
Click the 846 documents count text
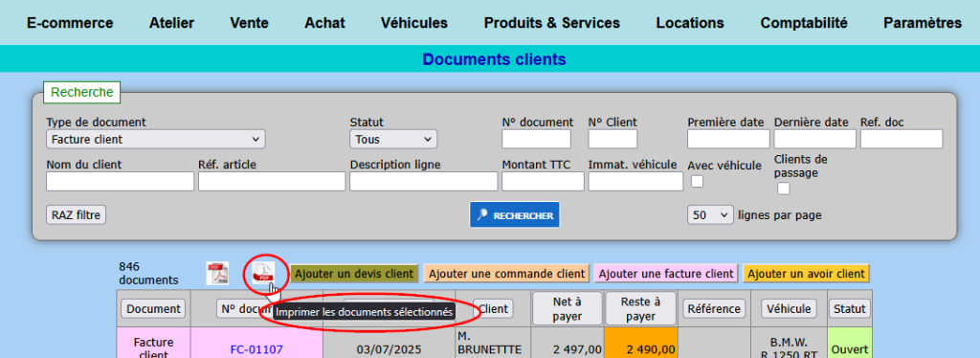[x=148, y=274]
